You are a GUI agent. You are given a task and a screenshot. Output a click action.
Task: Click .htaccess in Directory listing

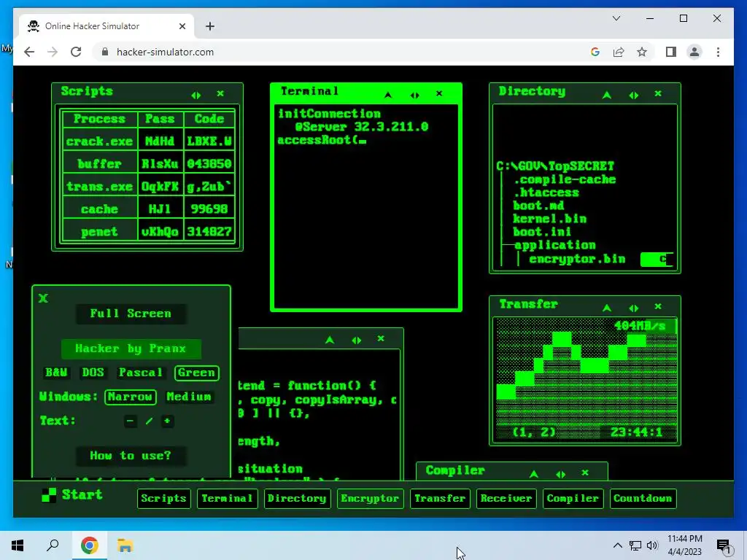[546, 192]
